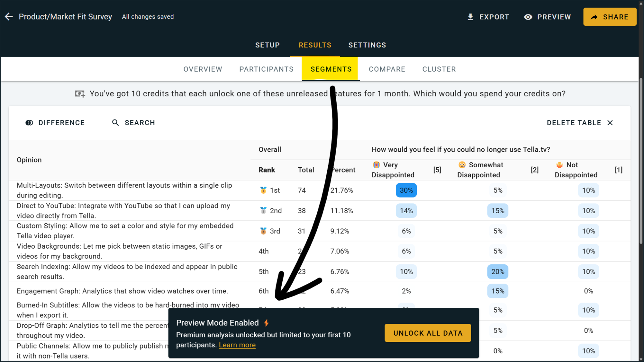The width and height of the screenshot is (644, 362).
Task: Follow the Learn more link
Action: [237, 345]
